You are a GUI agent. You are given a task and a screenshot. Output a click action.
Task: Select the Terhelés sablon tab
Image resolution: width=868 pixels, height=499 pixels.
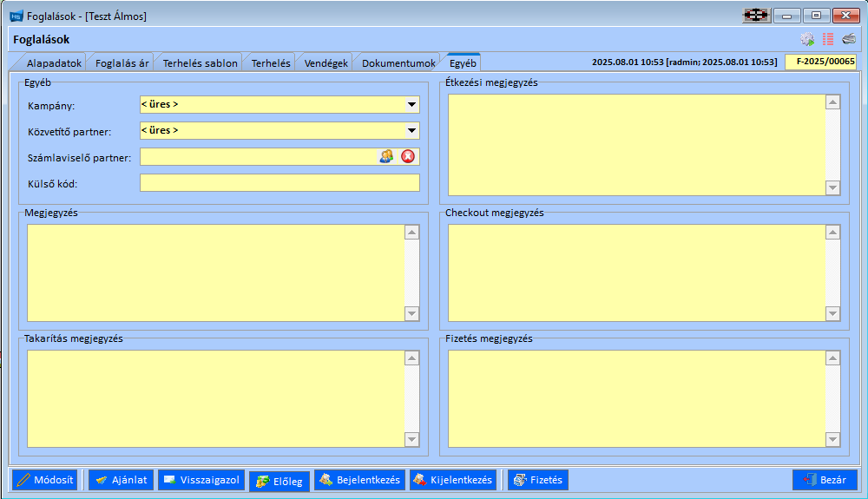pyautogui.click(x=200, y=63)
